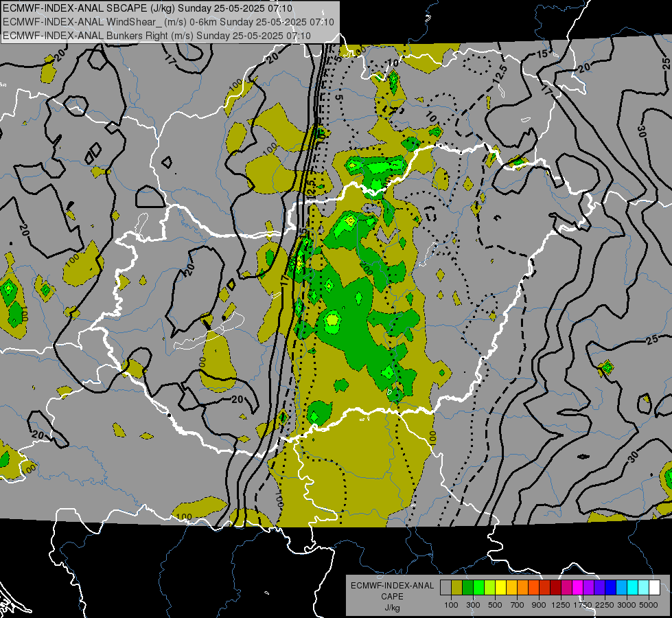Screen dimensions: 672x618
Task: Click the legend heading ECMWF-INDEX-ANAL
Action: click(x=392, y=586)
